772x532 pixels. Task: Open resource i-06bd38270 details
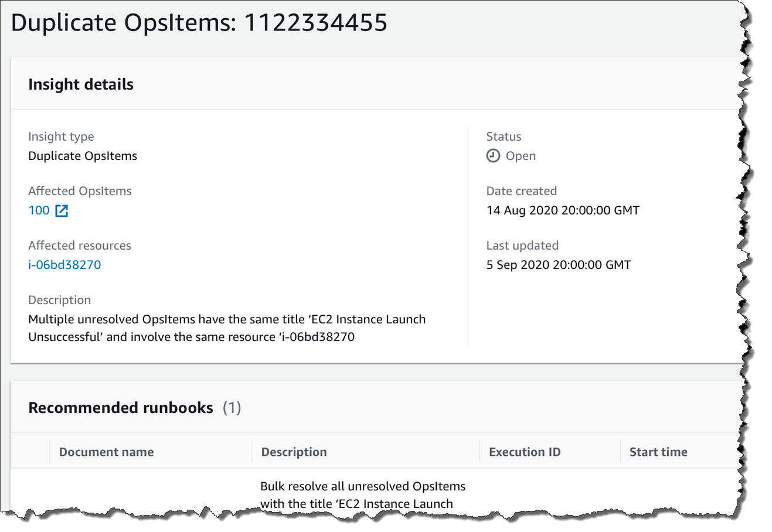[x=64, y=264]
